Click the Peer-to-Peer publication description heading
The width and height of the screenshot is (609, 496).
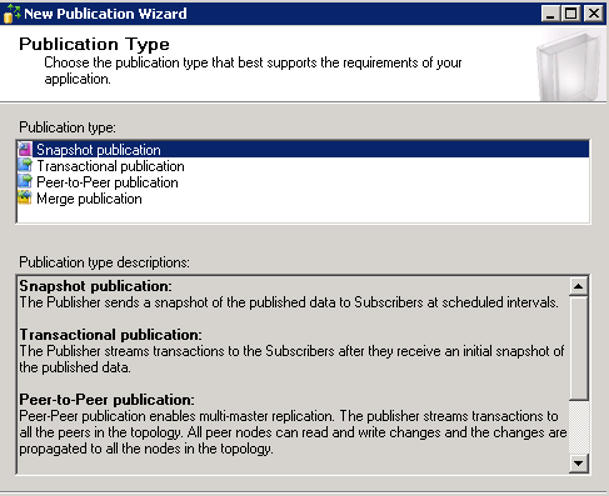point(107,400)
